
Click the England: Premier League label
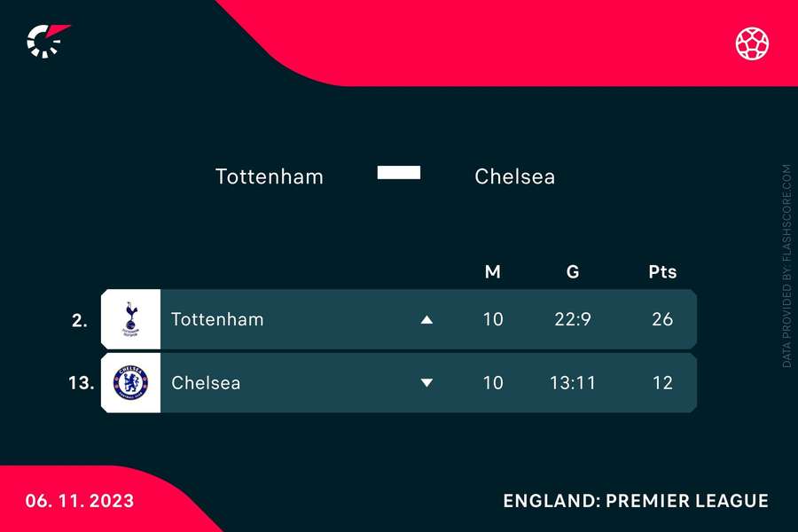click(x=636, y=501)
